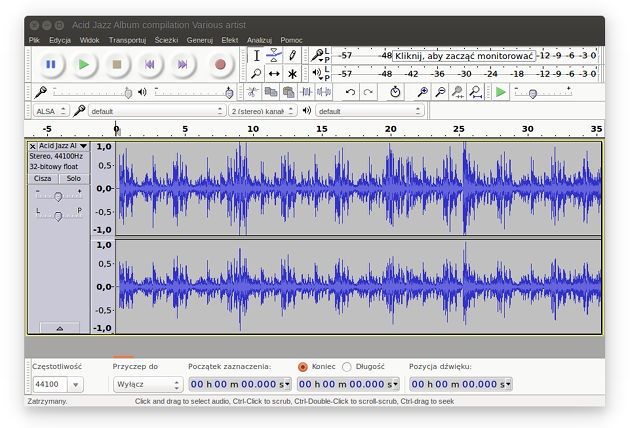Open Sync-Lock tracks clock icon

click(395, 92)
